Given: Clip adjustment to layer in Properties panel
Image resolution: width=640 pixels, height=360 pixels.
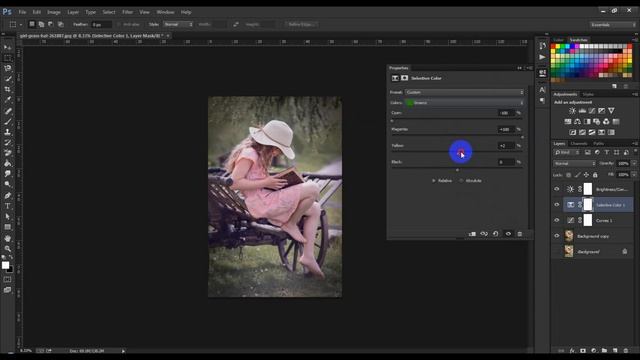Looking at the screenshot, I should tap(472, 234).
